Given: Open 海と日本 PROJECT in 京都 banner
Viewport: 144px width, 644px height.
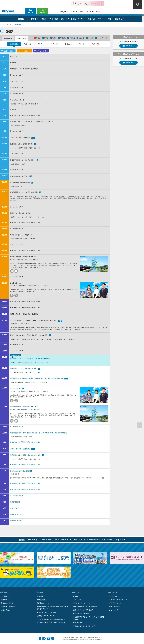Looking at the screenshot, I should [x=54, y=558].
